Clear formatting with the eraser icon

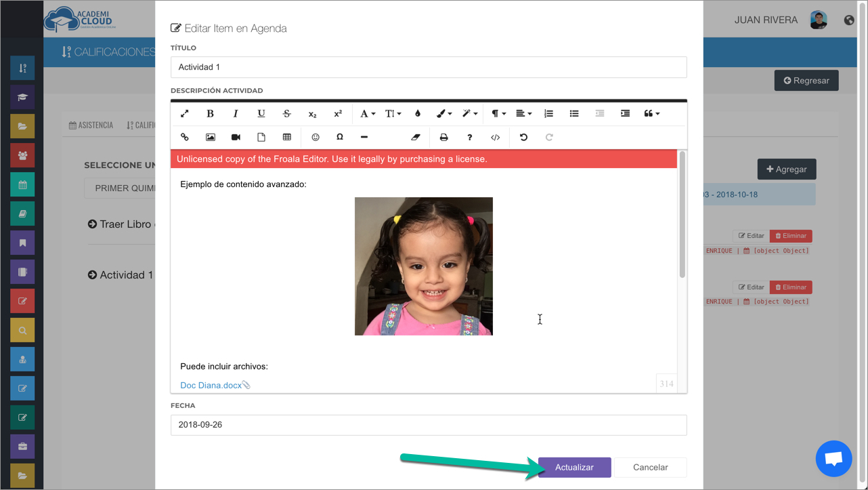pyautogui.click(x=416, y=137)
